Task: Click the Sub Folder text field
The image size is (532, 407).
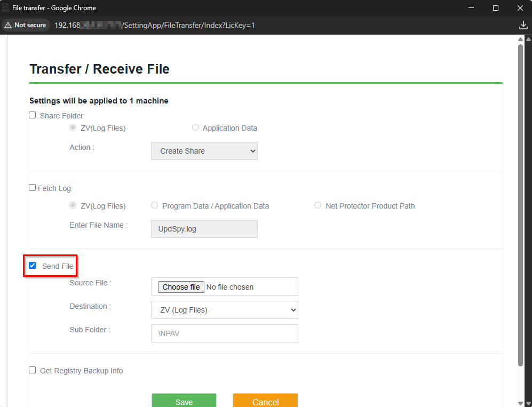Action: 224,333
